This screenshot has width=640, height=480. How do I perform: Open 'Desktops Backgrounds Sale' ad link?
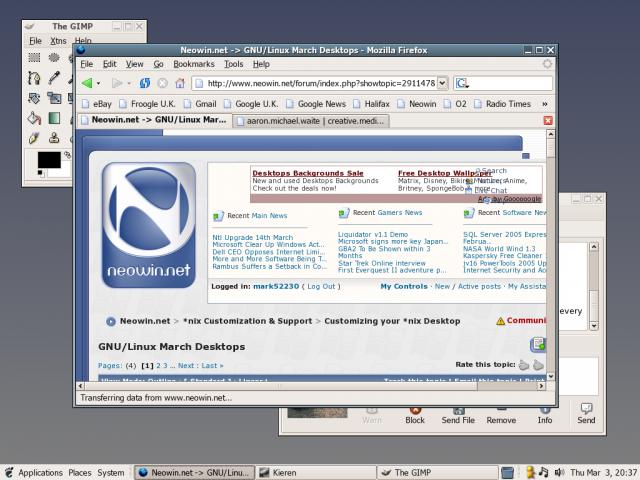click(308, 173)
